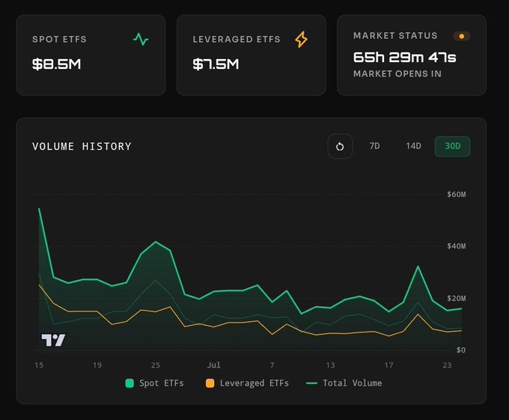This screenshot has height=420, width=509.
Task: Click the $0 axis label
Action: 461,350
